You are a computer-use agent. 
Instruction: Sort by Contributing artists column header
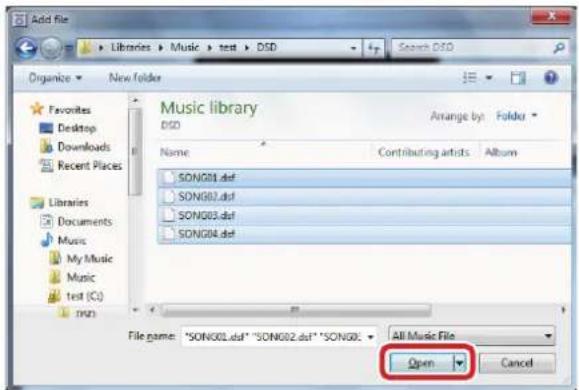(424, 153)
